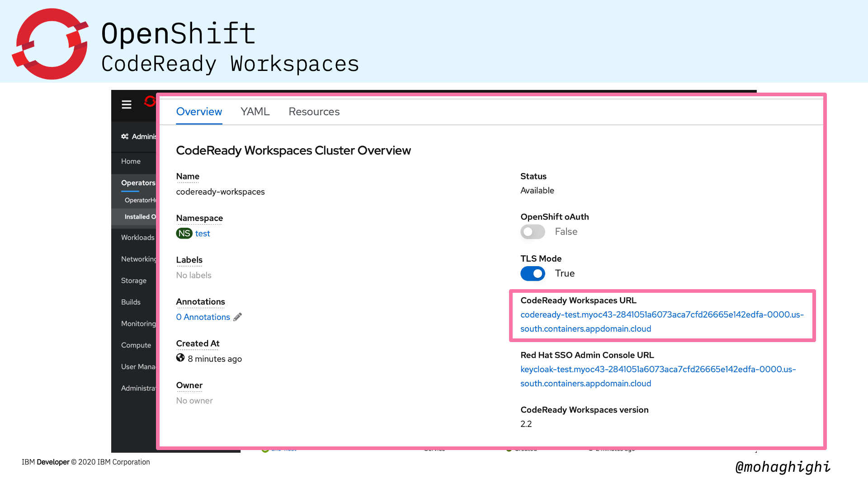Open the hamburger navigation menu
Viewport: 868px width, 488px height.
point(127,104)
